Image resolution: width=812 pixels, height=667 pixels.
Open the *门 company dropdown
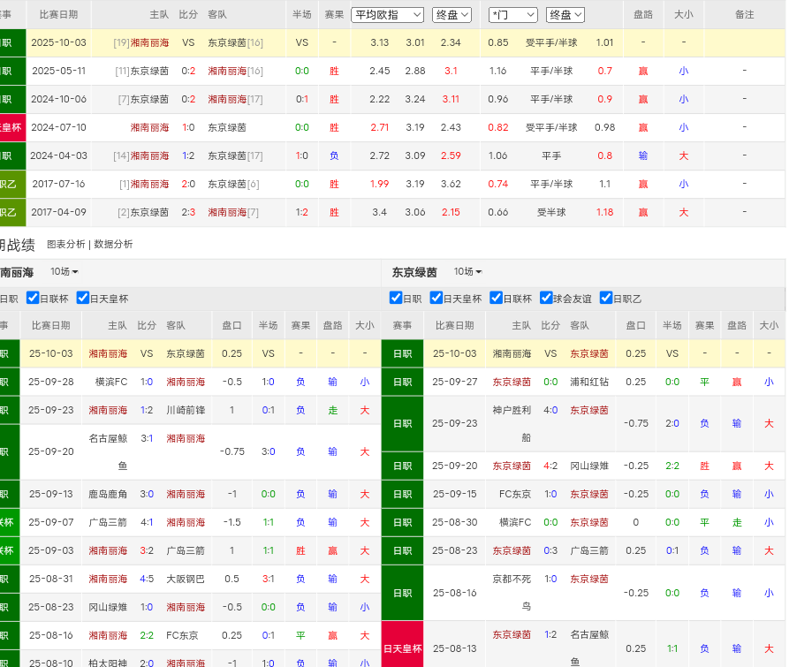pyautogui.click(x=512, y=15)
